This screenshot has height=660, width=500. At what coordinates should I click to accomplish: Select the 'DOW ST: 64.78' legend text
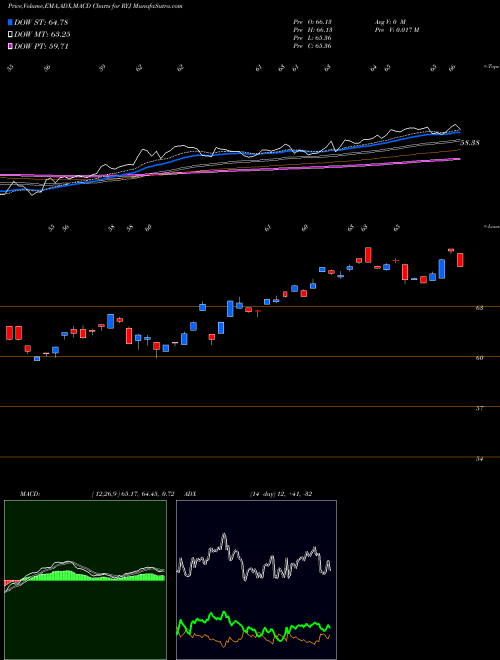tap(41, 23)
